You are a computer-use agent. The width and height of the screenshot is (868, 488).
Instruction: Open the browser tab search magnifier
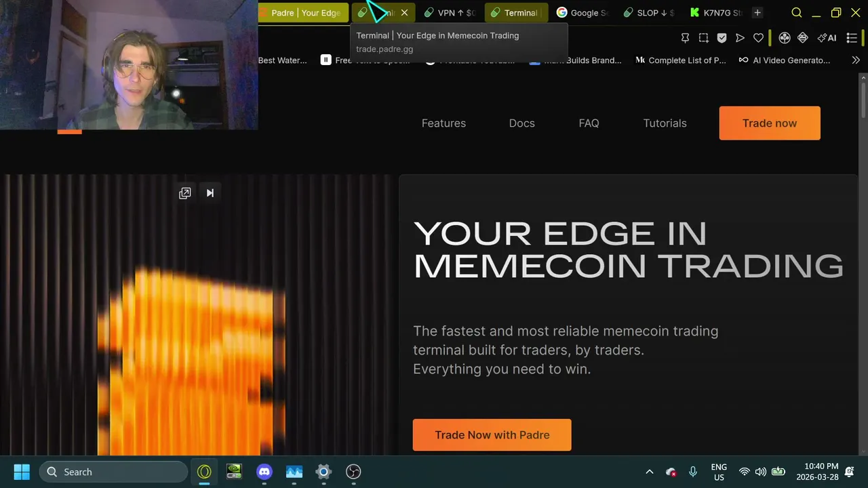click(797, 12)
